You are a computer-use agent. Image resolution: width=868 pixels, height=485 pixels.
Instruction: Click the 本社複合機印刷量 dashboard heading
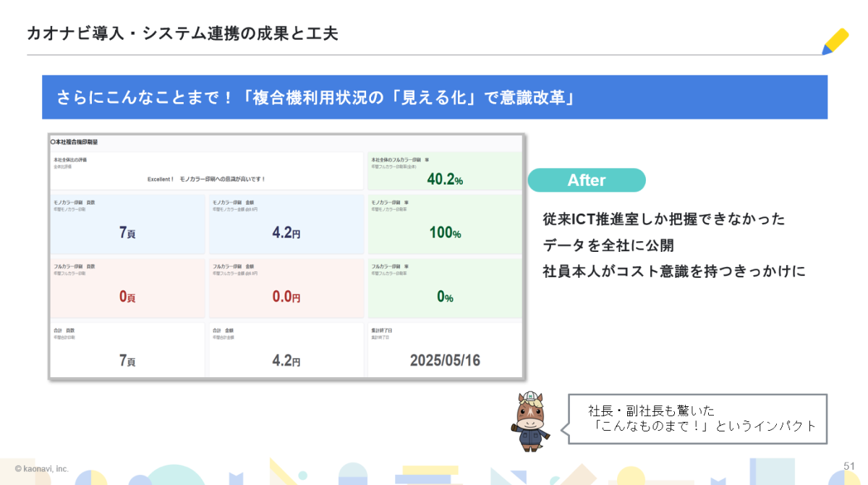[x=75, y=143]
